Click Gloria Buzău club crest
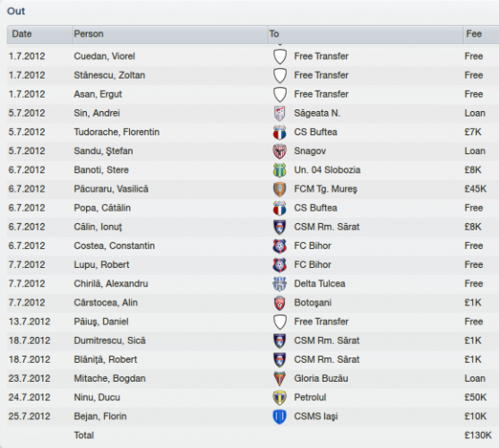This screenshot has height=448, width=499. [280, 379]
